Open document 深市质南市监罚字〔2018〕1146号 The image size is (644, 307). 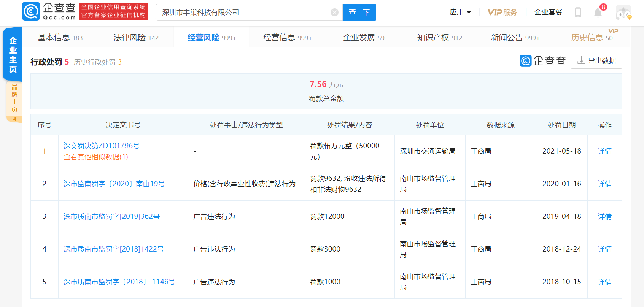pos(119,282)
